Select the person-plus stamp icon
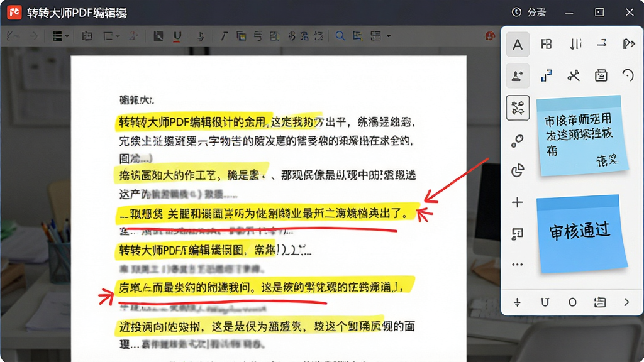This screenshot has height=362, width=644. click(x=518, y=75)
